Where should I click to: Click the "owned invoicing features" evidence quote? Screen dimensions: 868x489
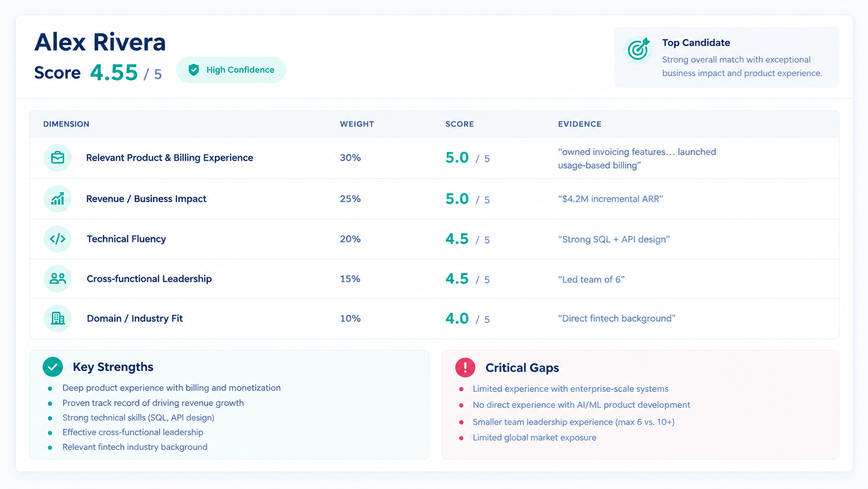tap(637, 158)
